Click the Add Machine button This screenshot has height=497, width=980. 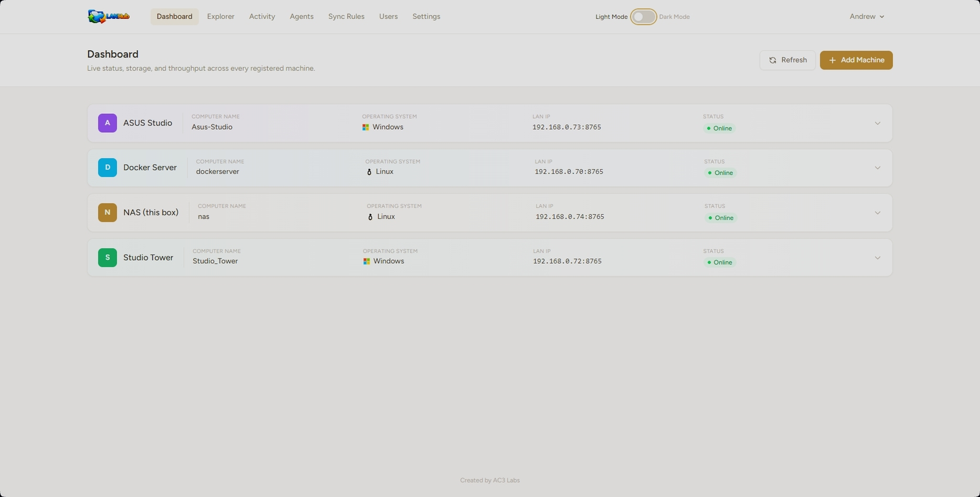[856, 60]
